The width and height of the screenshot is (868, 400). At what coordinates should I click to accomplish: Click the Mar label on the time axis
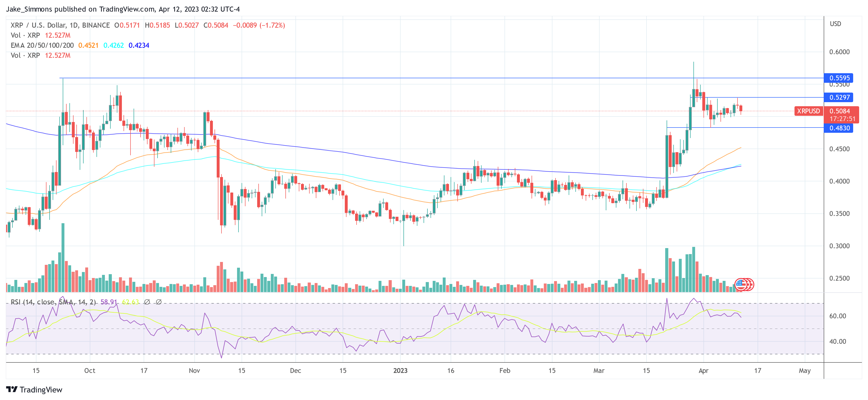599,371
